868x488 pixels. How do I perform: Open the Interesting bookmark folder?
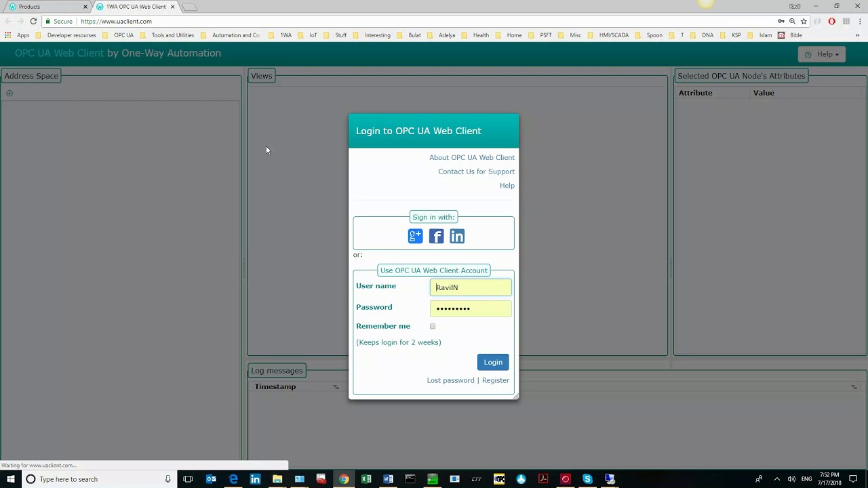point(372,35)
